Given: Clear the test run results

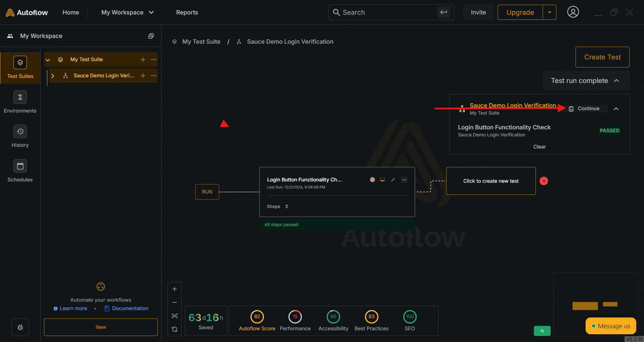Looking at the screenshot, I should pyautogui.click(x=540, y=147).
